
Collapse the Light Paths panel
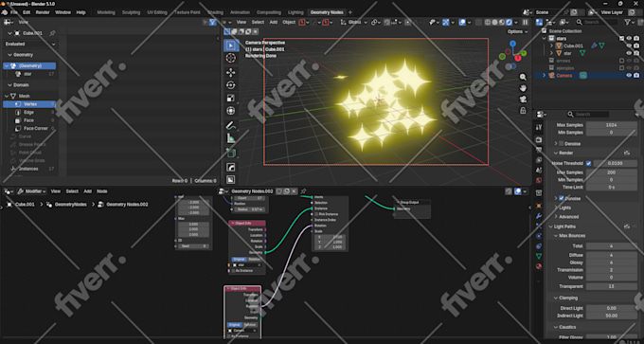click(x=551, y=226)
